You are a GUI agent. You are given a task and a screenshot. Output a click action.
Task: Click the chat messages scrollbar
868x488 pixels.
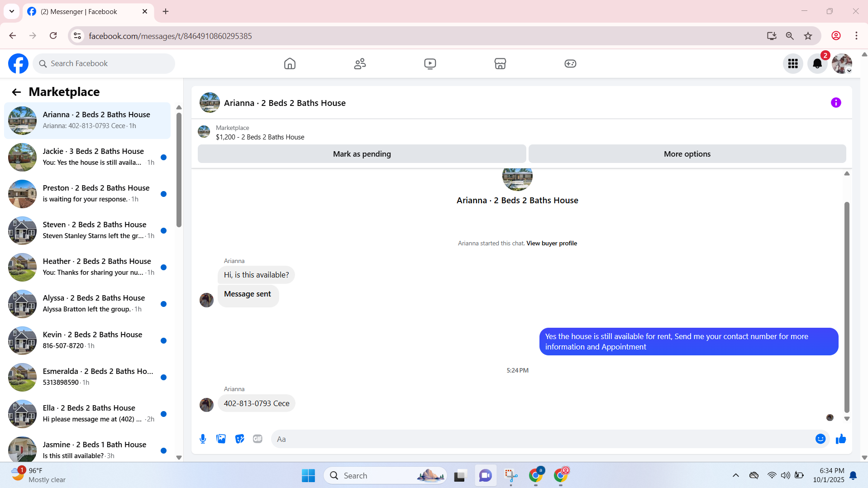[x=847, y=307]
